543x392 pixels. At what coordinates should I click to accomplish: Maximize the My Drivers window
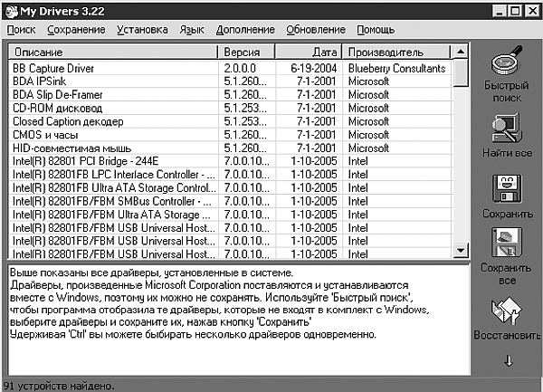515,11
